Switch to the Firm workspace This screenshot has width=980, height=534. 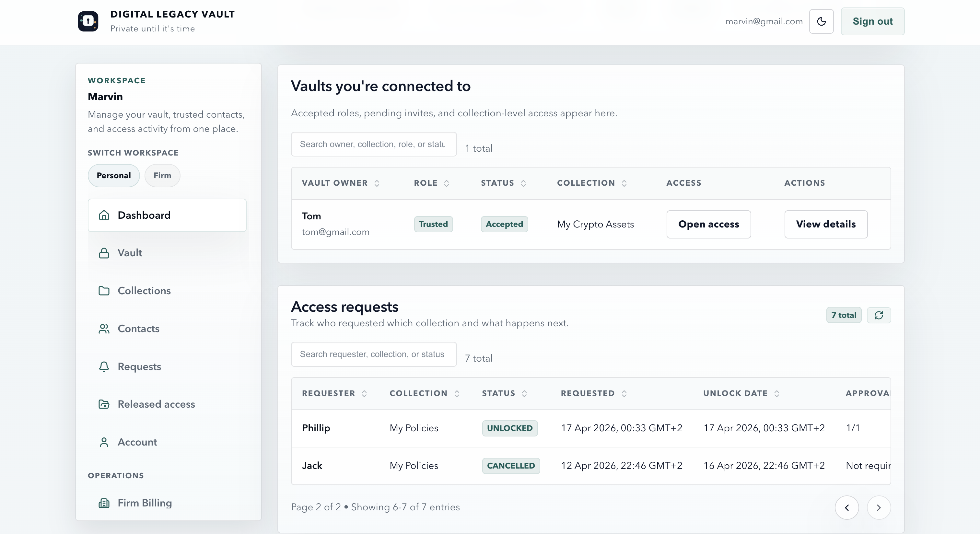click(162, 175)
